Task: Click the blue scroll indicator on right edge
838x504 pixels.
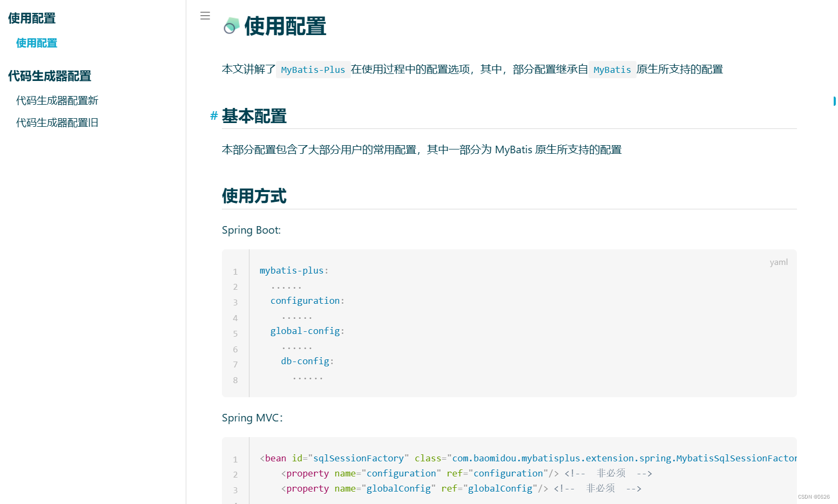Action: point(835,101)
